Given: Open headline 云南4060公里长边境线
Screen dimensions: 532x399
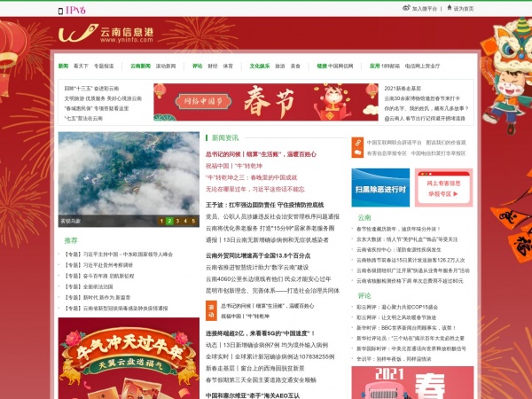Looking at the screenshot, I should (269, 279).
